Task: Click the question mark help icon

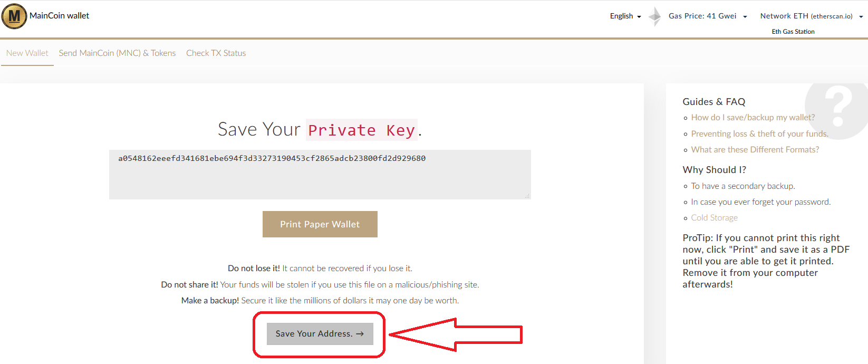Action: tap(838, 108)
